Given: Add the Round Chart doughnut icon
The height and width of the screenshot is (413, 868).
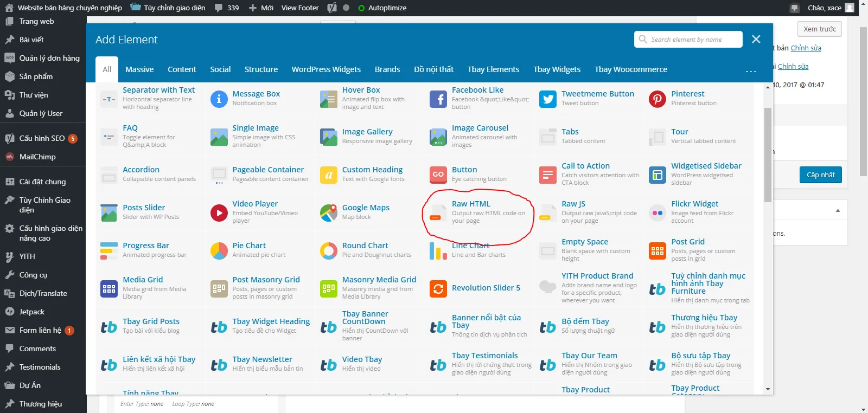Looking at the screenshot, I should tap(328, 251).
